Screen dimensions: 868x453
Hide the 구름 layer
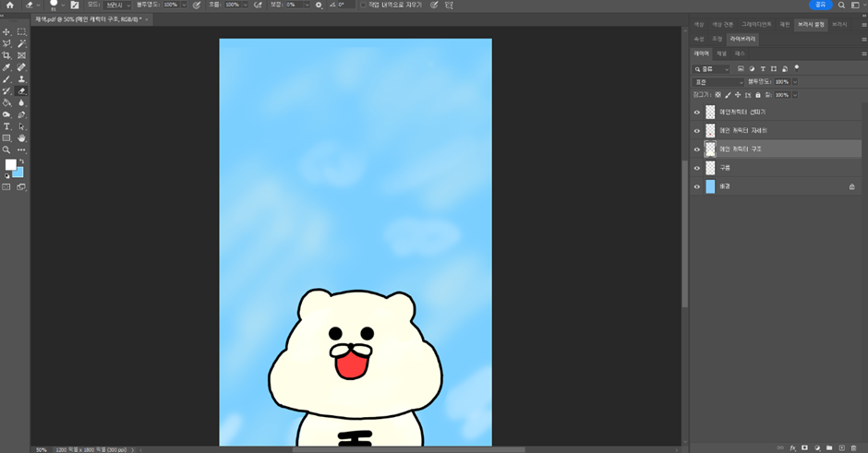(x=697, y=168)
